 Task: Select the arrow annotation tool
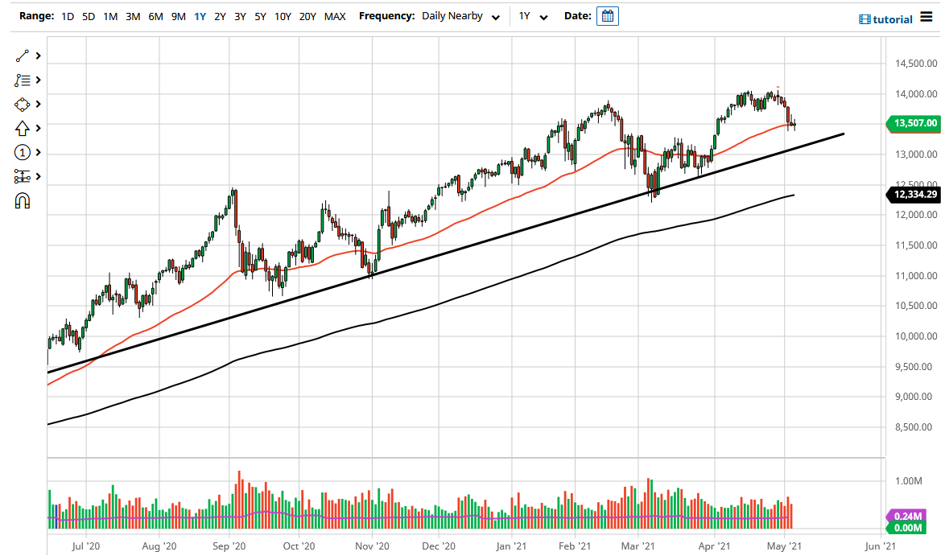pyautogui.click(x=23, y=128)
